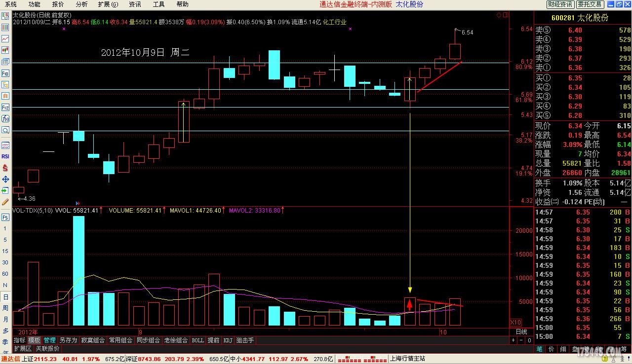The image size is (632, 364).
Task: Select the 1-minute period button
Action: 5,229
